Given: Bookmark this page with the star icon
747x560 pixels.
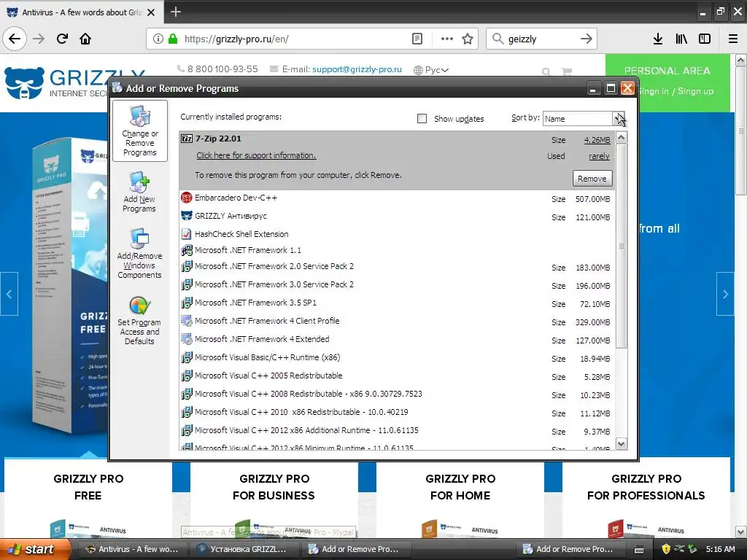Looking at the screenshot, I should coord(468,39).
